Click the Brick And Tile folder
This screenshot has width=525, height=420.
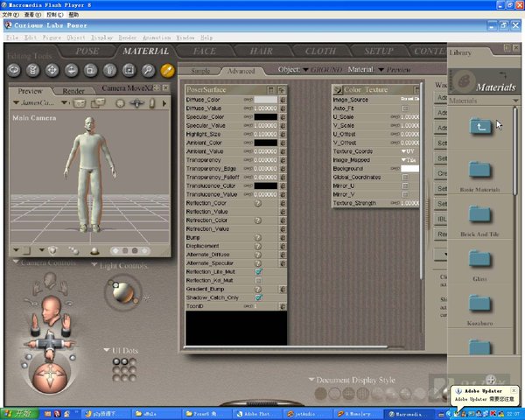click(479, 214)
